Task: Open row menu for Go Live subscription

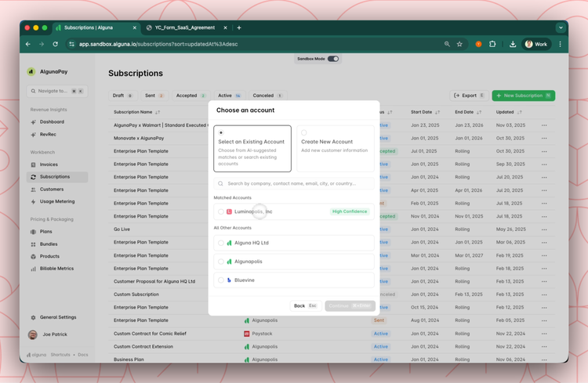Action: pos(544,229)
